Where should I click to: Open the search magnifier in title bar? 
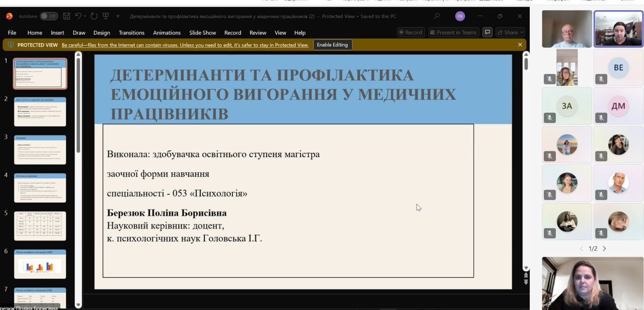[x=437, y=16]
